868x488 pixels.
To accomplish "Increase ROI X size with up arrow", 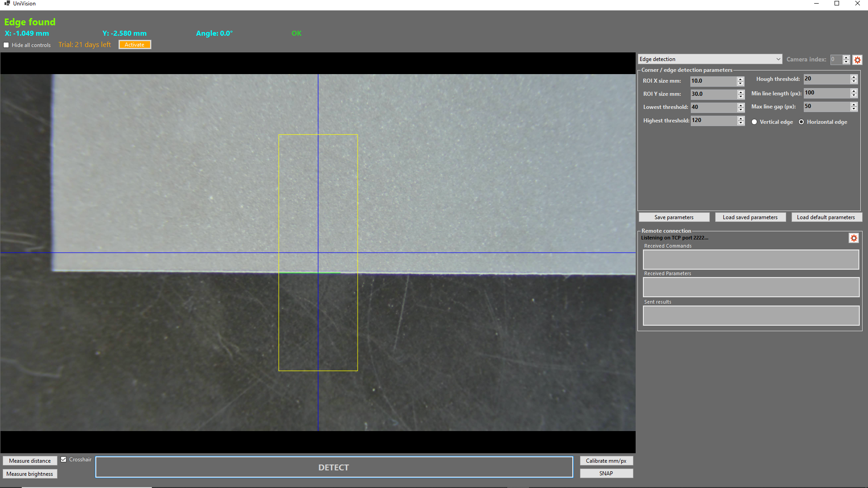I will click(x=741, y=79).
